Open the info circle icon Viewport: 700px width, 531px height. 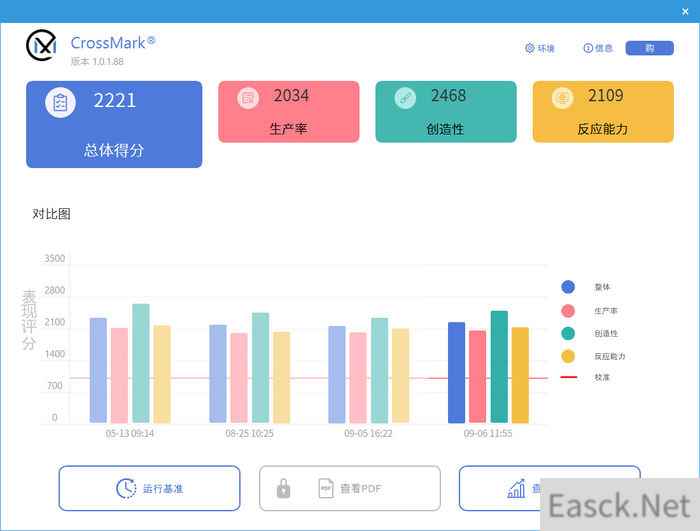[x=588, y=48]
